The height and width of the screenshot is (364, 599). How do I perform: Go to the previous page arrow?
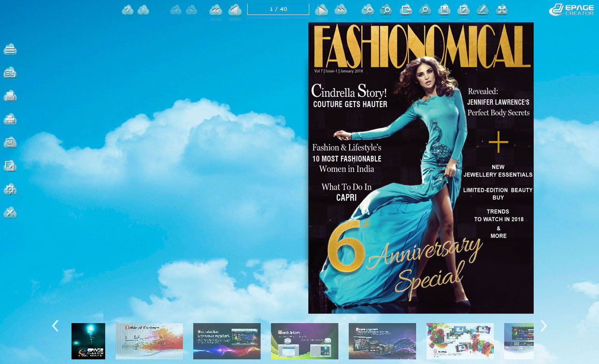235,10
